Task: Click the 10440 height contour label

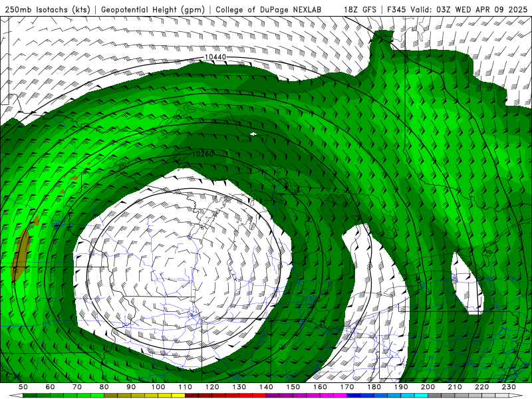Action: (215, 57)
